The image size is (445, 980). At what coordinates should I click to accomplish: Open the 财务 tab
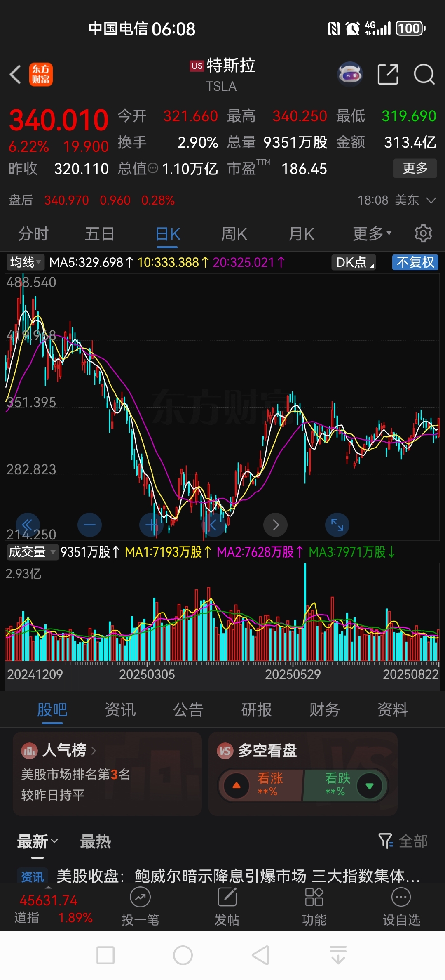pos(325,710)
